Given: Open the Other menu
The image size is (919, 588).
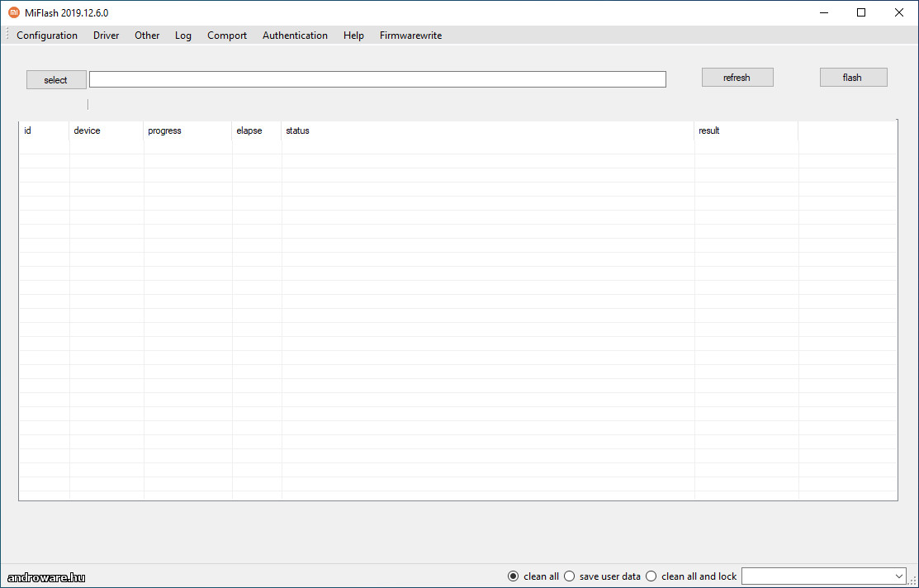Looking at the screenshot, I should [x=147, y=36].
